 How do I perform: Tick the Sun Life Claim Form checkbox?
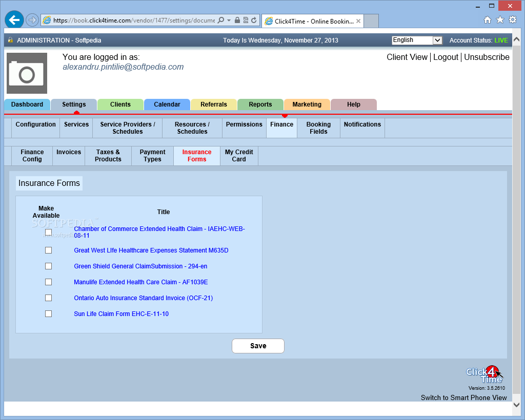[49, 313]
